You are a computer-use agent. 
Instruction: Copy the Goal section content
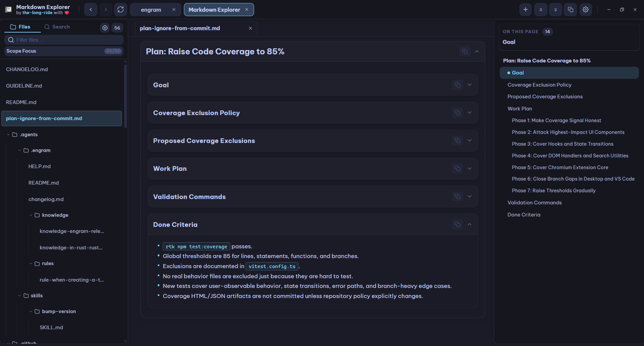[457, 85]
